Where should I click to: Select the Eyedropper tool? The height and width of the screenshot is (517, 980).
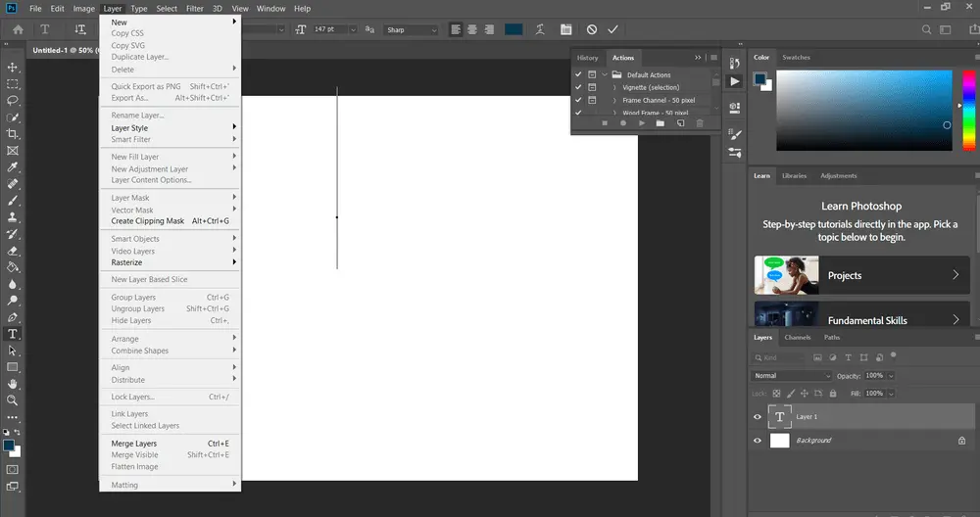(x=13, y=167)
